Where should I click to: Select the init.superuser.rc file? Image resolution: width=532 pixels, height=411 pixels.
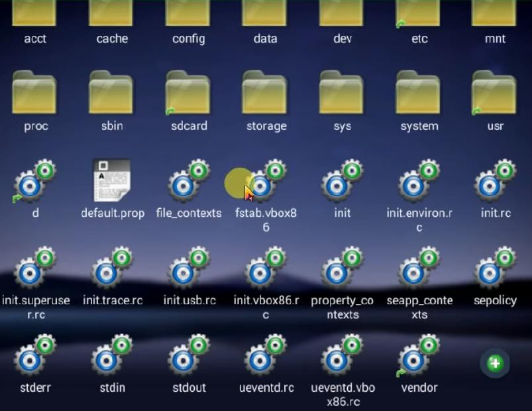[36, 268]
